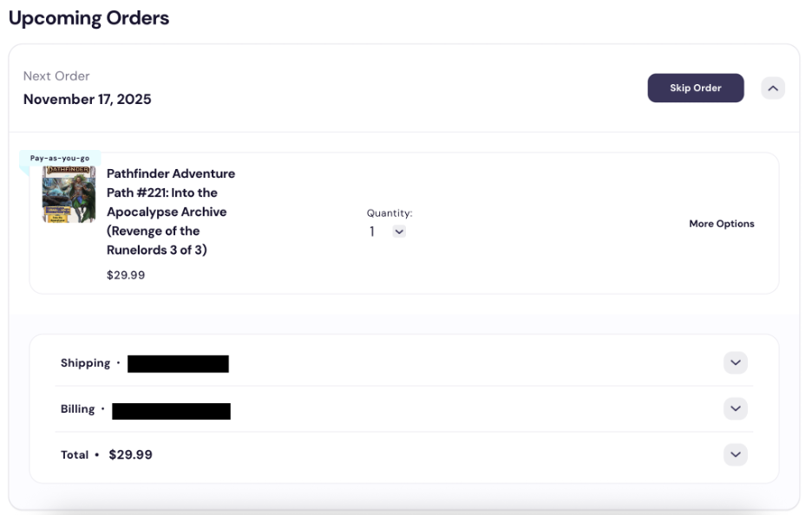
Task: Click the $29.99 total amount
Action: click(130, 455)
